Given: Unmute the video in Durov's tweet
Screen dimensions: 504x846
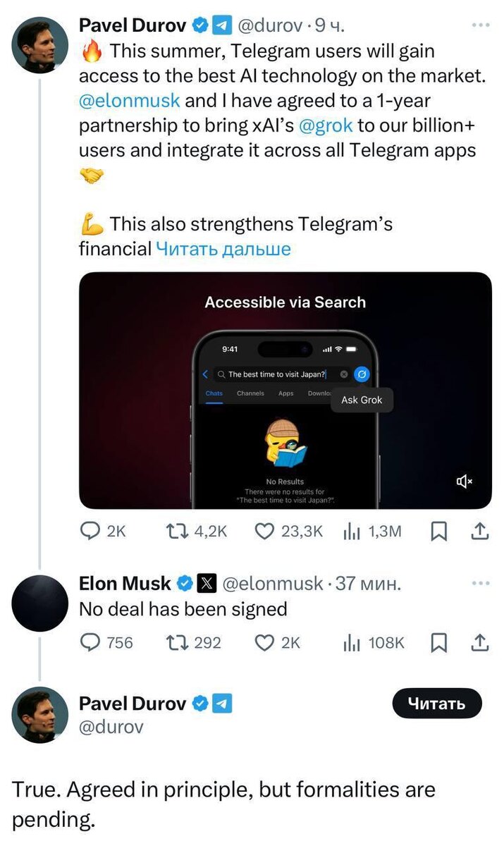Looking at the screenshot, I should tap(465, 482).
